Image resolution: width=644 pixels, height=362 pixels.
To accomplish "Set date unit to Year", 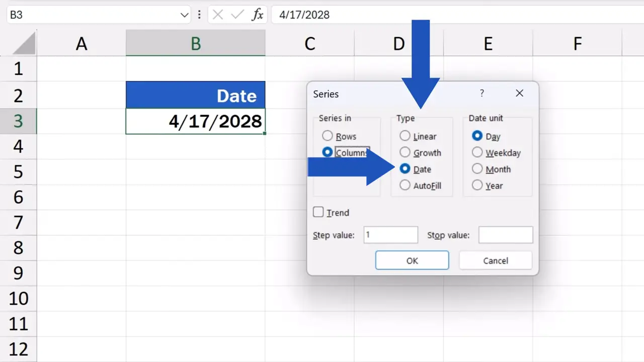I will click(x=477, y=186).
